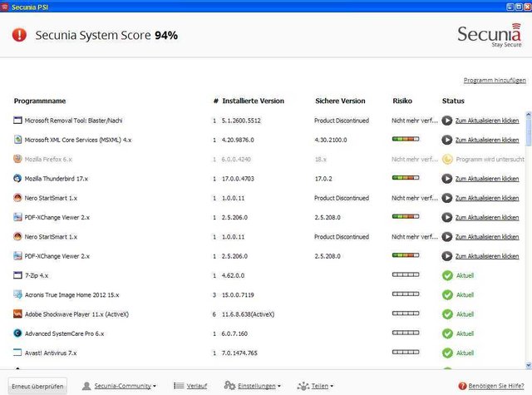Click Zum Aktualisieren klicken for Mozilla Thunderbird
The height and width of the screenshot is (395, 532).
[x=487, y=179]
